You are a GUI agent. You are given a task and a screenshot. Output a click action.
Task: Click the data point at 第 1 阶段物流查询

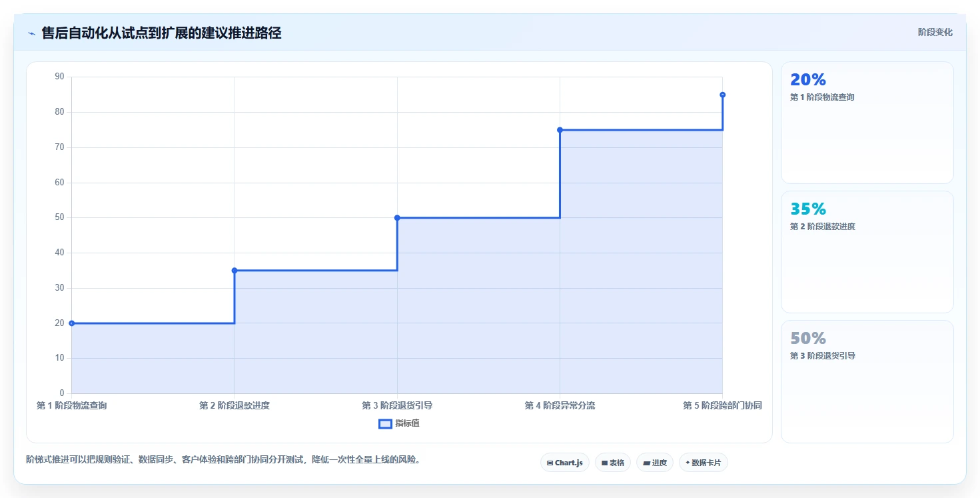tap(71, 323)
